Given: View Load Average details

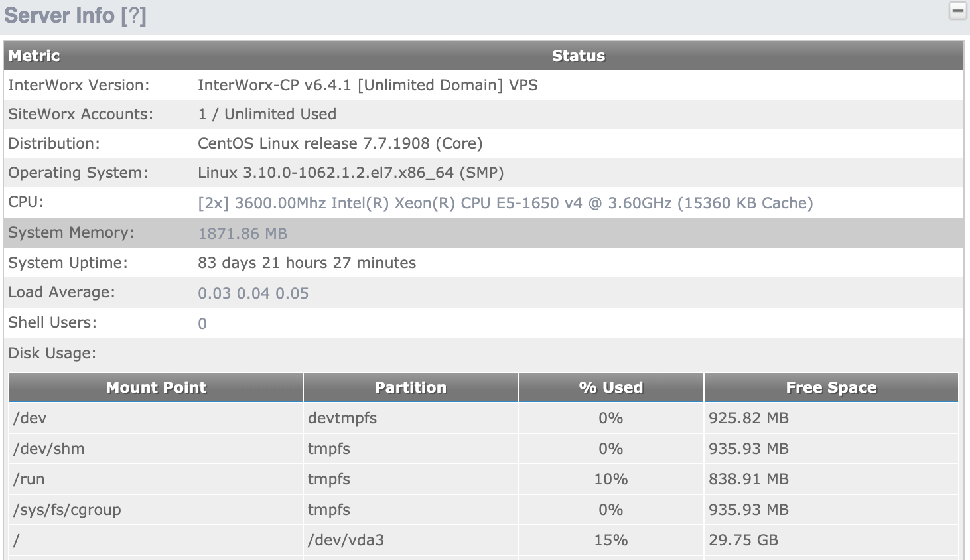Looking at the screenshot, I should click(x=253, y=293).
